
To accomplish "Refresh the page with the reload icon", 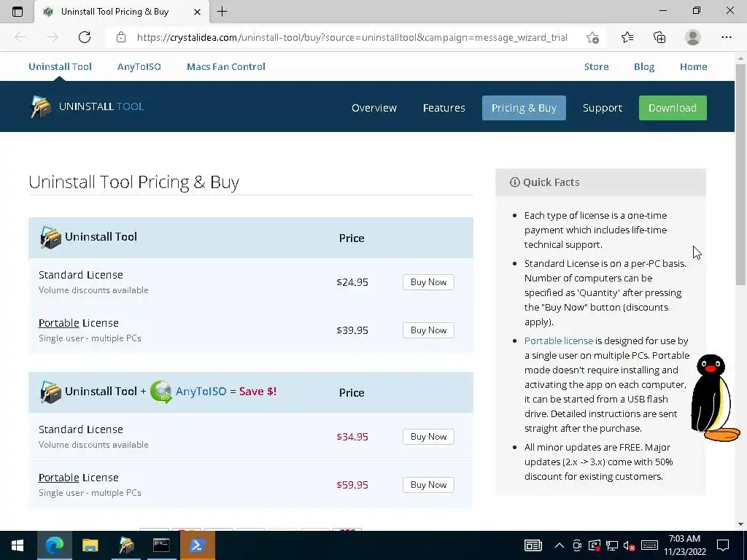I will [85, 37].
